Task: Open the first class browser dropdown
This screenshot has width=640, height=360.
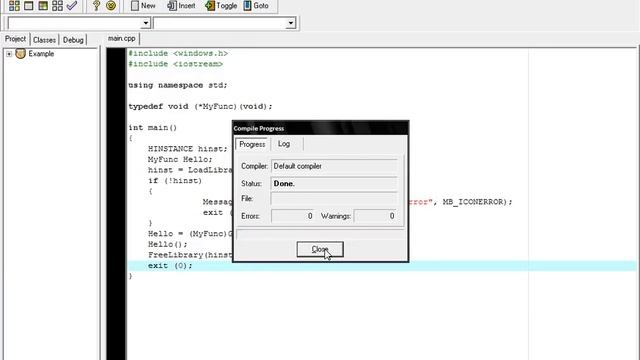Action: point(146,23)
